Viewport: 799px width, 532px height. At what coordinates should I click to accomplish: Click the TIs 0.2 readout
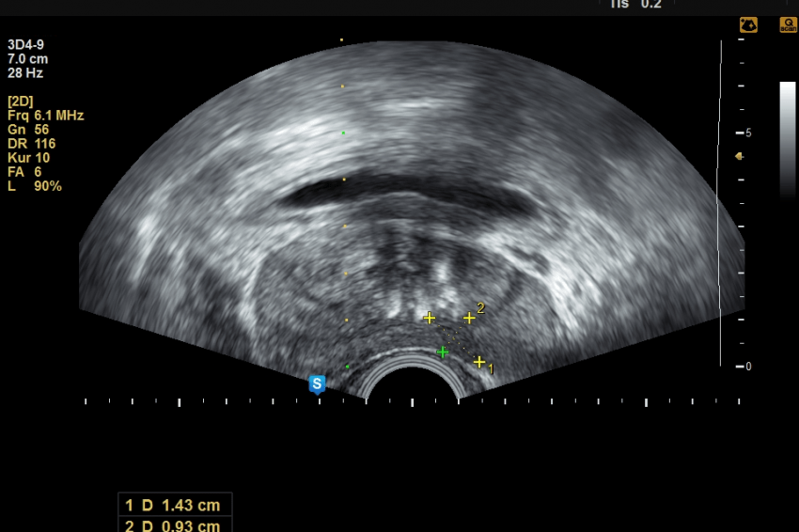tap(636, 4)
